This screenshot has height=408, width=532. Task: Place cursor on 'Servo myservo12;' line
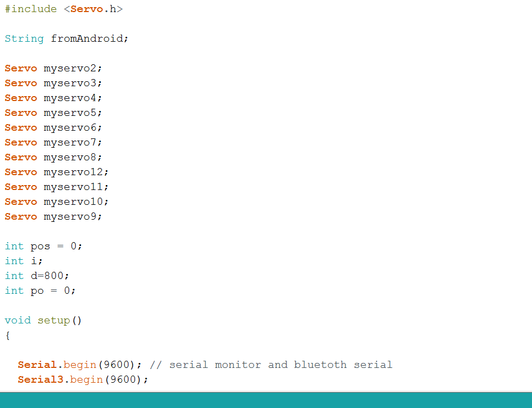57,172
